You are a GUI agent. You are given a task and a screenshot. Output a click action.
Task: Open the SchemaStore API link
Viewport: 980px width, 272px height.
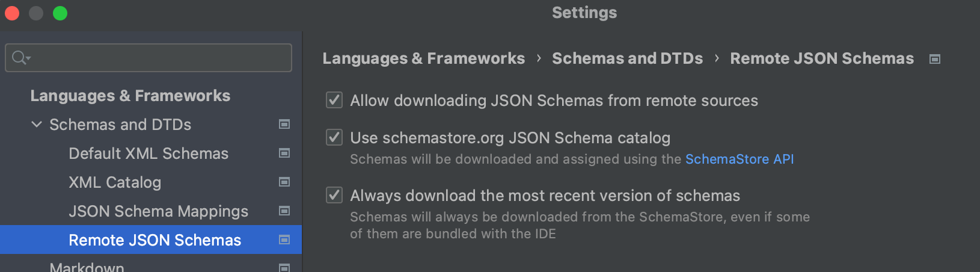pyautogui.click(x=740, y=159)
